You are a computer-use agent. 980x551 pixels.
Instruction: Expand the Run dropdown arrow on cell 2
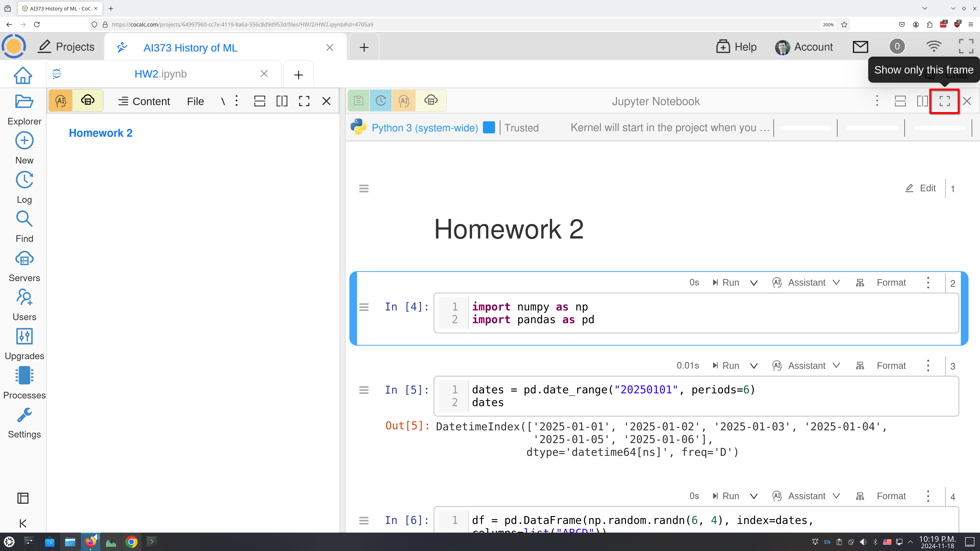point(754,283)
